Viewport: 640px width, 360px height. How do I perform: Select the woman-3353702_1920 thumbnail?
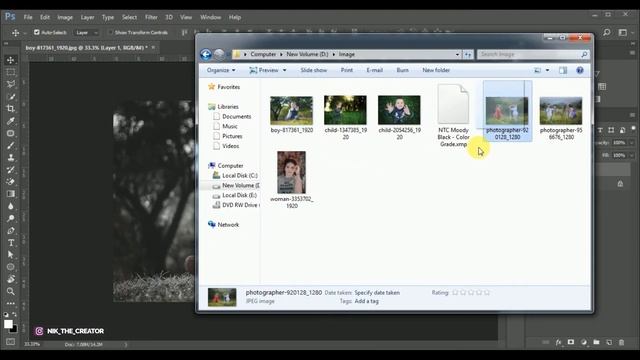(x=291, y=172)
